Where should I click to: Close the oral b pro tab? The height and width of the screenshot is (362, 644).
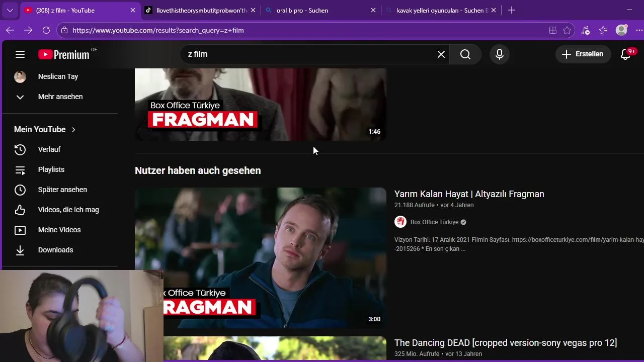pos(373,10)
